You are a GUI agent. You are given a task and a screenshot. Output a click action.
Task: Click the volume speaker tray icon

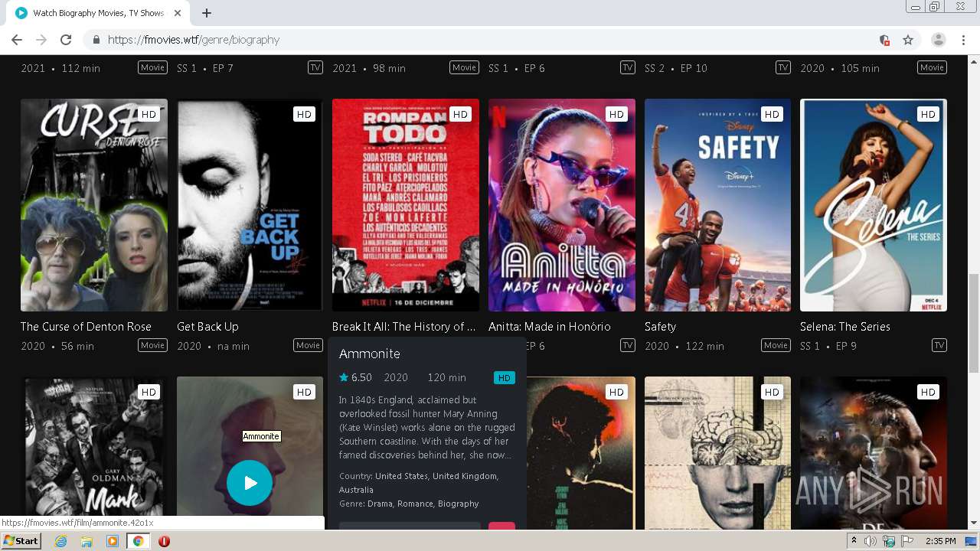[x=871, y=541]
